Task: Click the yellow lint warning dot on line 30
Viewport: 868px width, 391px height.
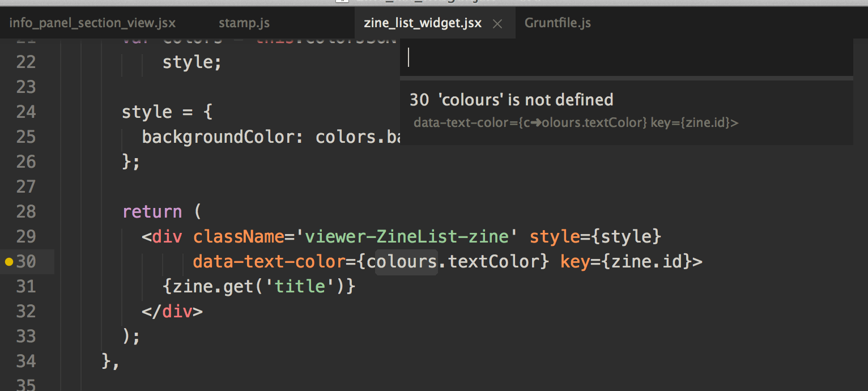Action: 8,262
